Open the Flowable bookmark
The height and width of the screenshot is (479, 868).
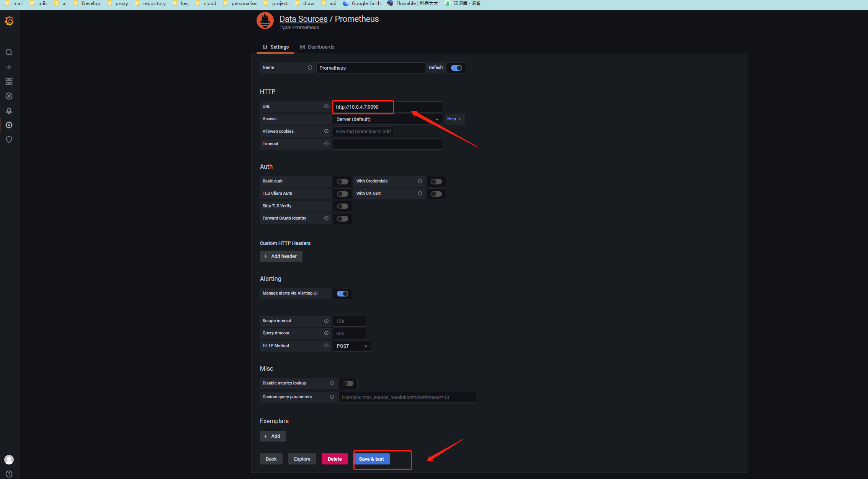413,3
